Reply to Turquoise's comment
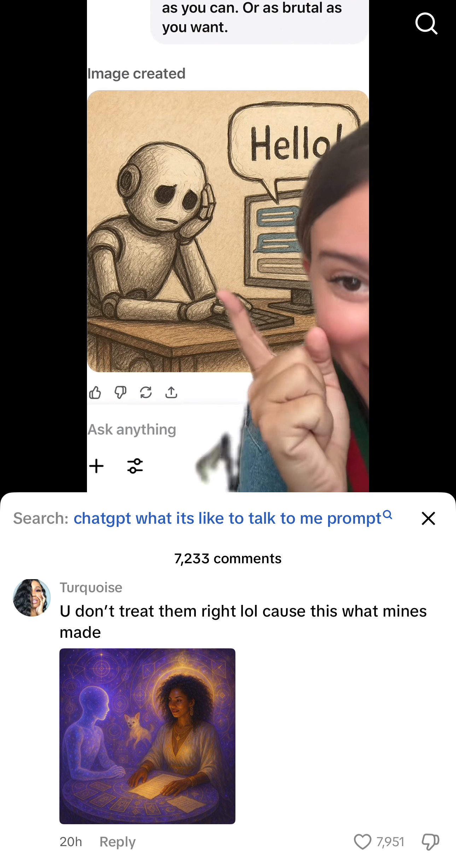 (x=117, y=842)
